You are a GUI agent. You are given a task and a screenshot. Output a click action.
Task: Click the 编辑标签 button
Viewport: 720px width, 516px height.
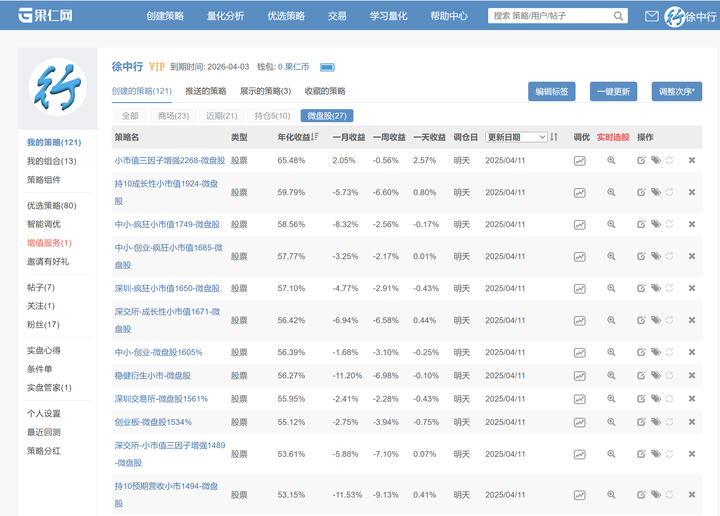tap(551, 91)
